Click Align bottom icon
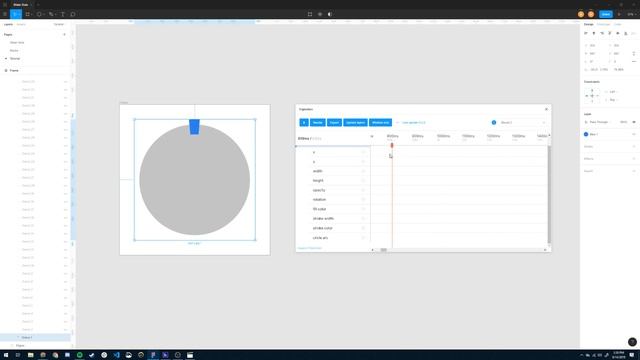This screenshot has height=360, width=640. tap(626, 33)
